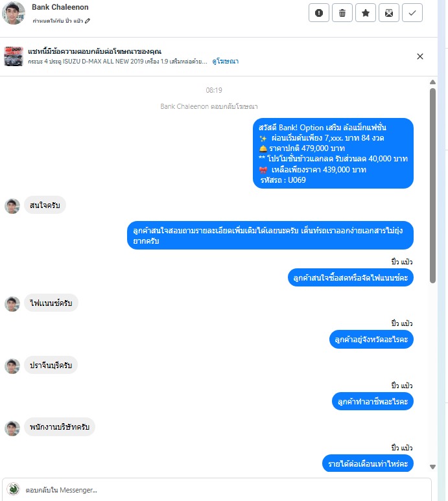Mark conversation as spam via exclamation icon
The image size is (448, 501).
318,13
